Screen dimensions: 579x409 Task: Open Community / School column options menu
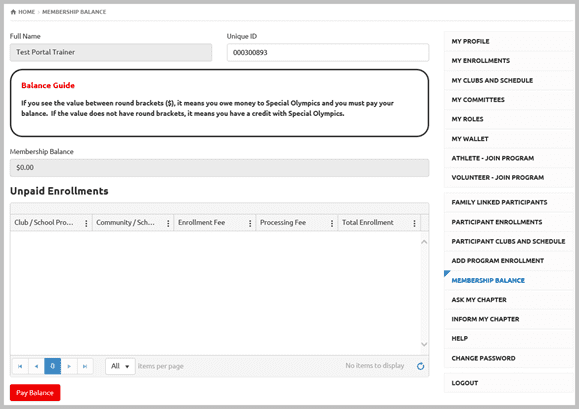pyautogui.click(x=168, y=223)
